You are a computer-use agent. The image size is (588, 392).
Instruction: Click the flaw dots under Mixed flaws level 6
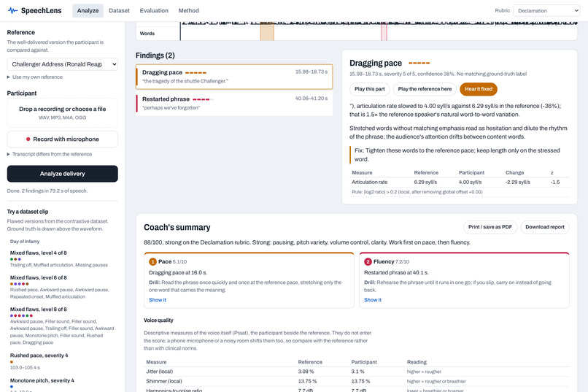[19, 284]
